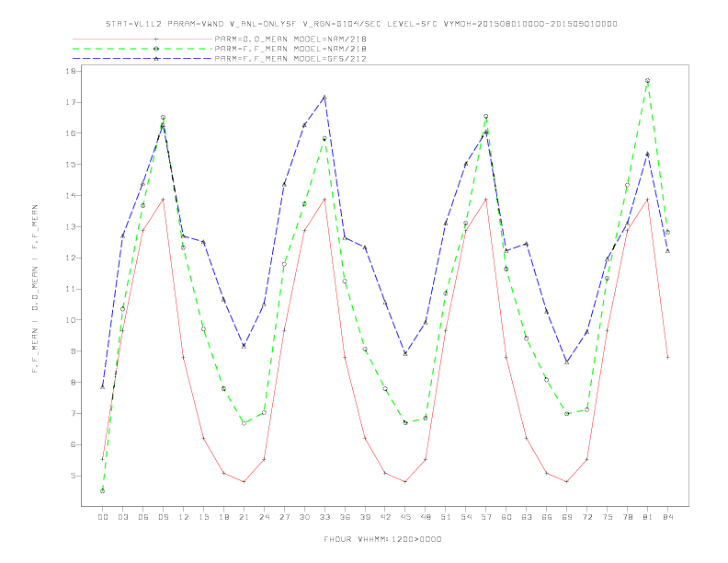Click x-axis forecast hour label 54
Viewport: 728px width, 563px height.
click(466, 517)
